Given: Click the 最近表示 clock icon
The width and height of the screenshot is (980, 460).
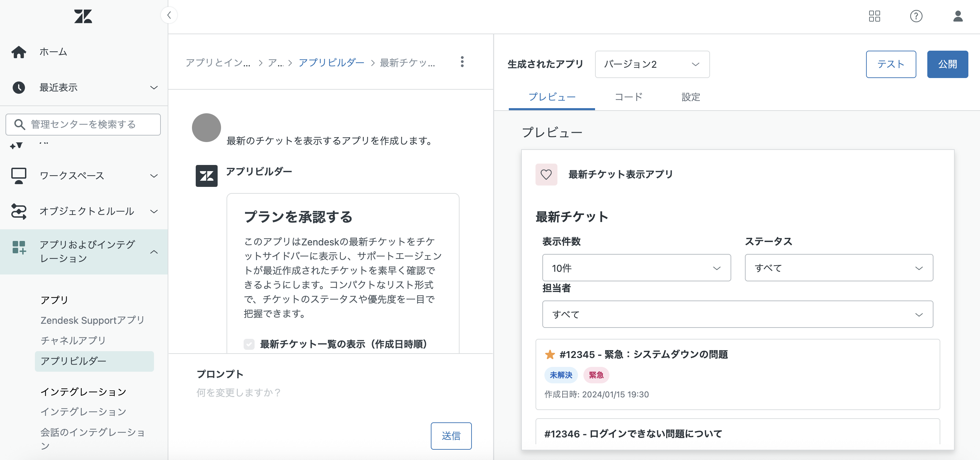Looking at the screenshot, I should [x=18, y=88].
